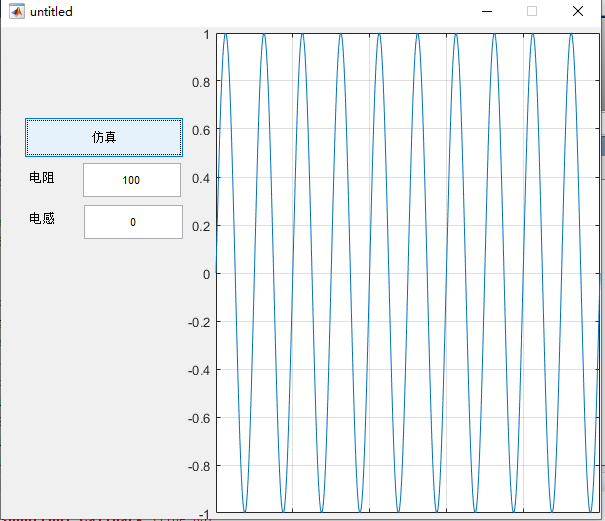Maximize the untitled window
The image size is (605, 521).
click(x=532, y=12)
